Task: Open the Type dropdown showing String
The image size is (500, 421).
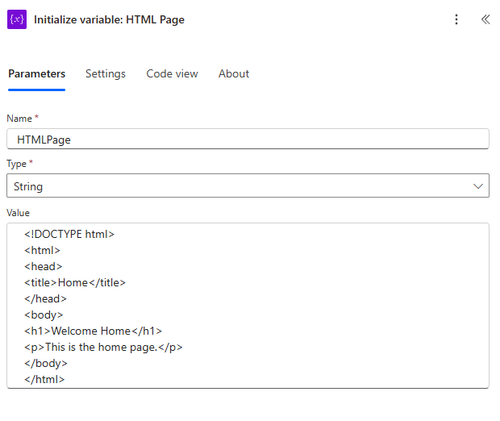Action: tap(248, 186)
